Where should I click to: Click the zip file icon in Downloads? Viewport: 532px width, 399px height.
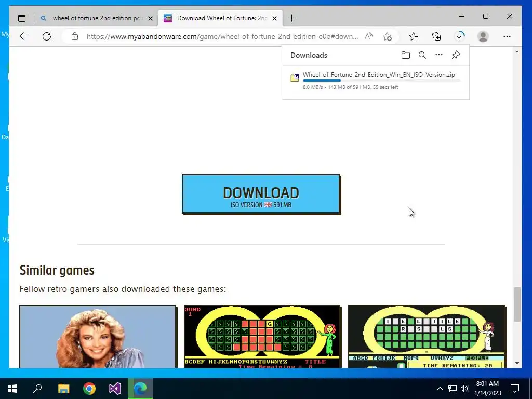[x=295, y=78]
